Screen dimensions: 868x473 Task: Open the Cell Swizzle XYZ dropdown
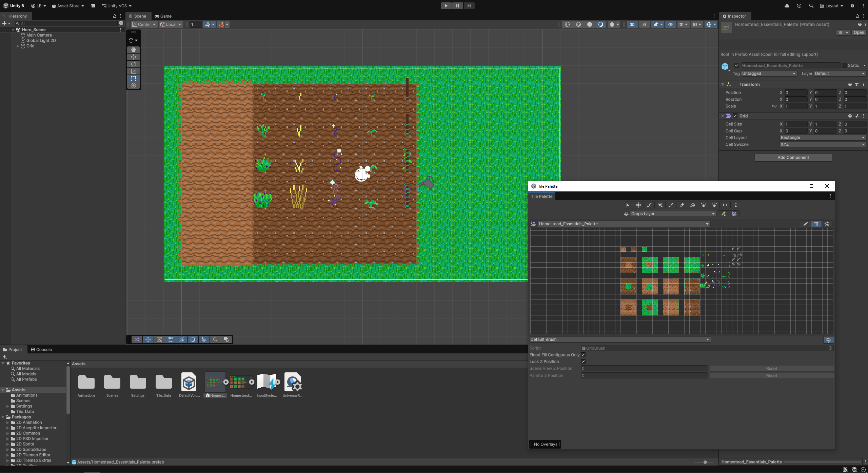click(823, 144)
